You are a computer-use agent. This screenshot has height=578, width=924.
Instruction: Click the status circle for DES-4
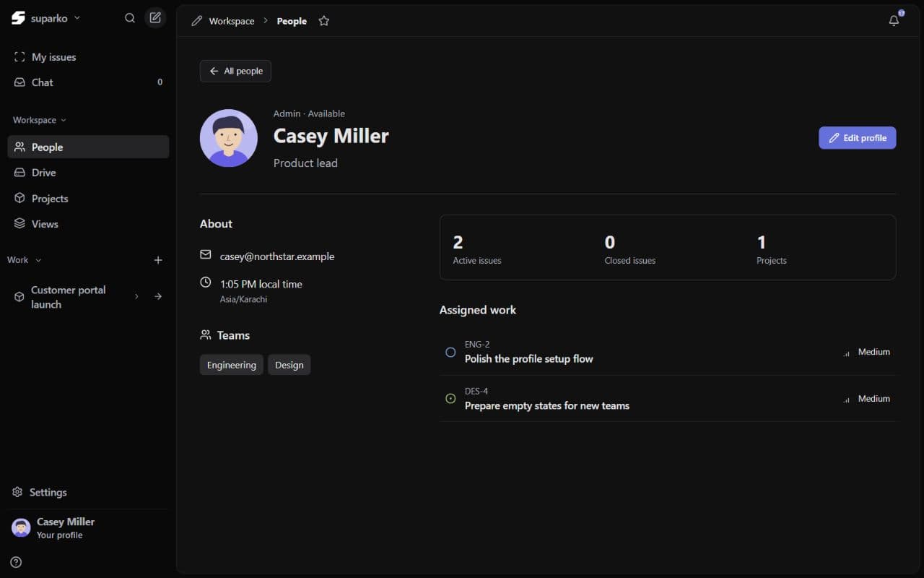tap(450, 399)
